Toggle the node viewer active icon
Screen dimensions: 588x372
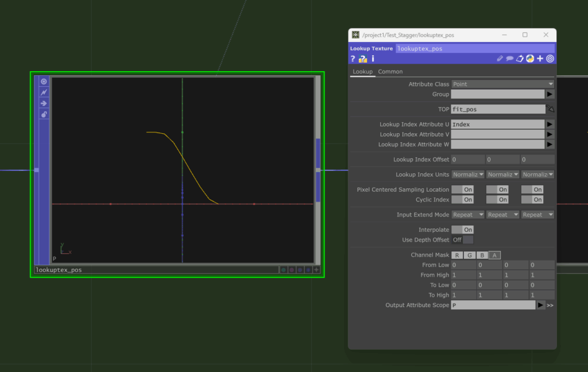click(44, 82)
